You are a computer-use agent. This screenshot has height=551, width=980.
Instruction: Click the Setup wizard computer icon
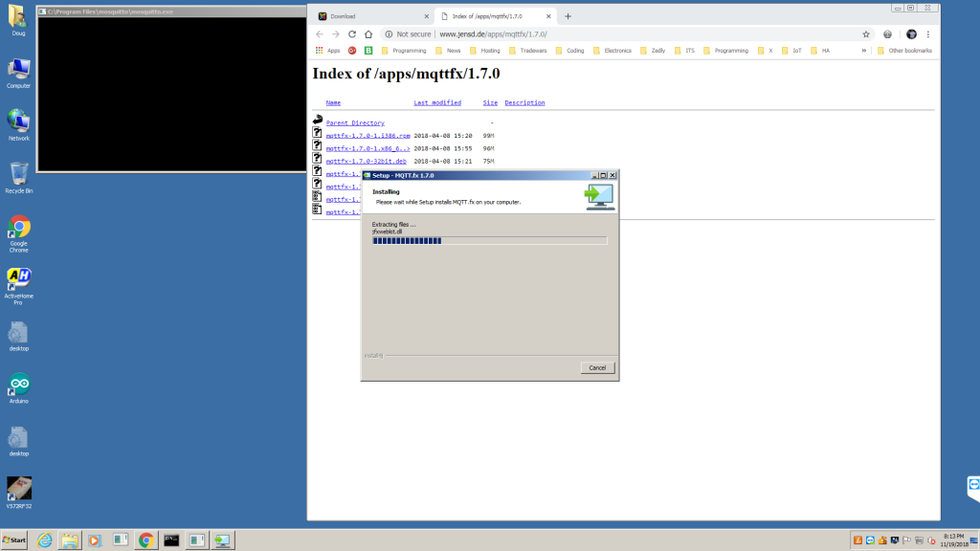tap(599, 197)
